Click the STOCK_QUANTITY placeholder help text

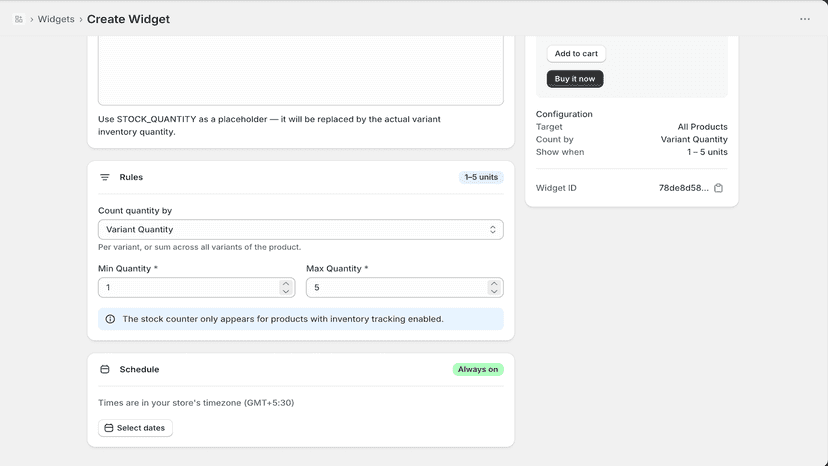pyautogui.click(x=269, y=125)
